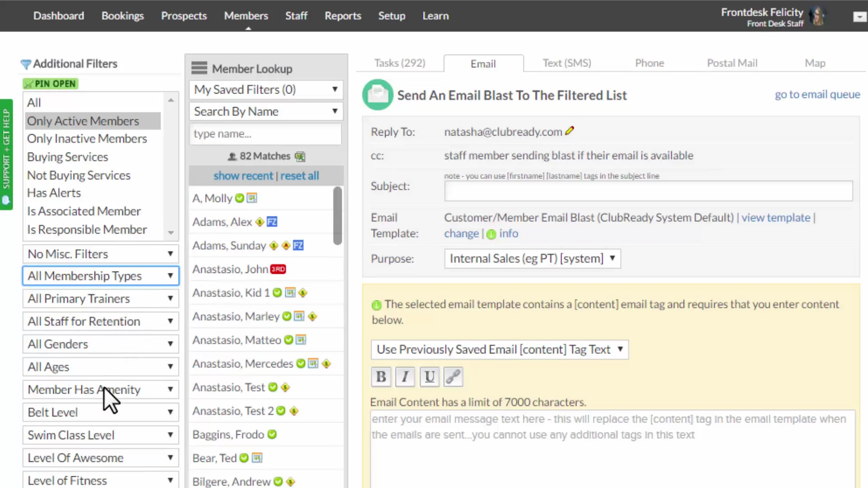Image resolution: width=868 pixels, height=488 pixels.
Task: Click the 3RD badge beside Anastasio, John
Action: pyautogui.click(x=278, y=269)
